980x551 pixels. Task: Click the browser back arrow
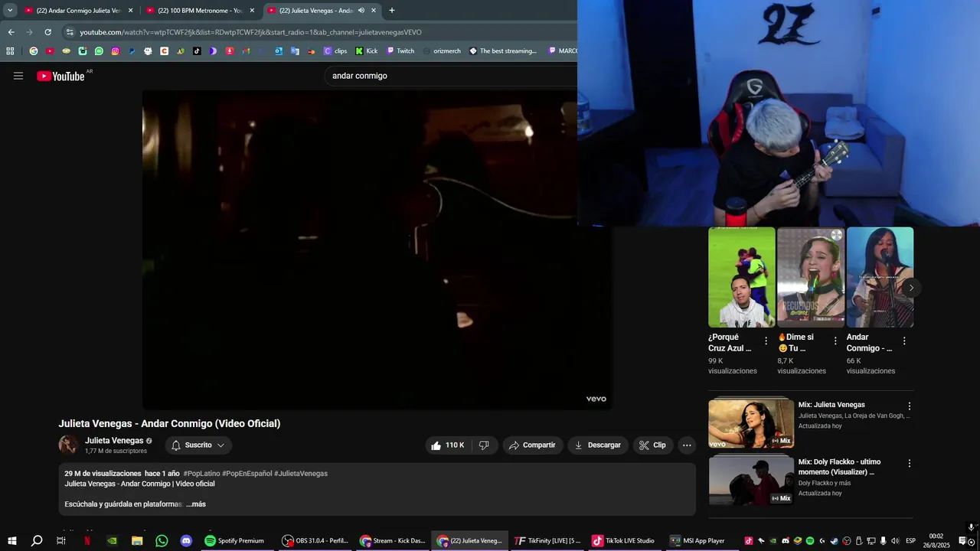pos(11,32)
